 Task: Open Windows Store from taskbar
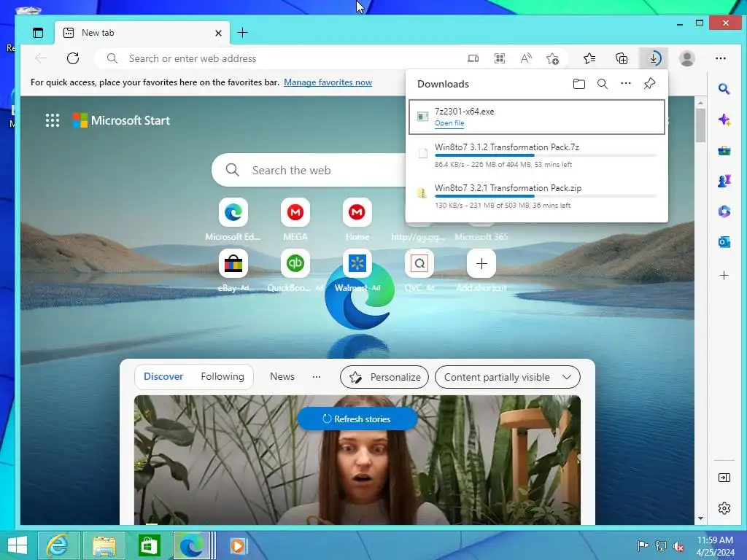149,545
